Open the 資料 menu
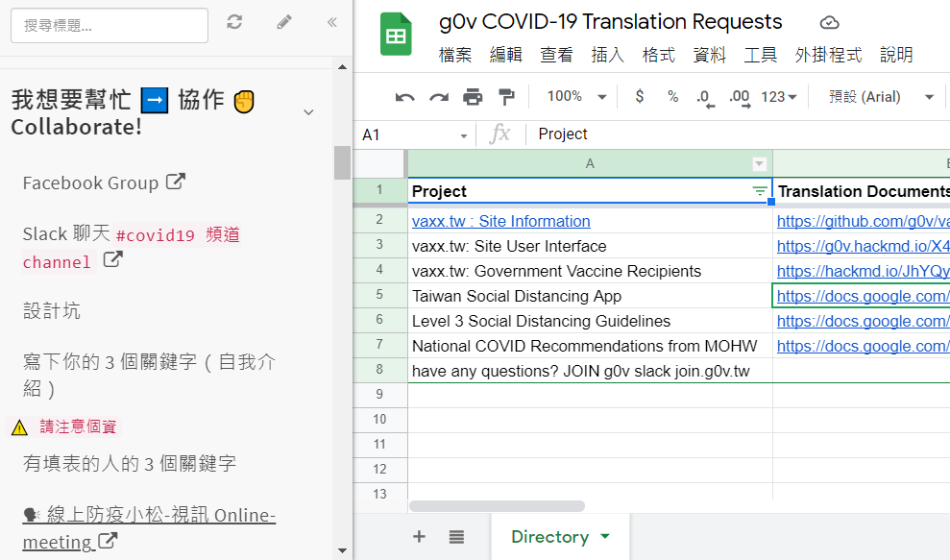This screenshot has height=560, width=950. [x=709, y=55]
